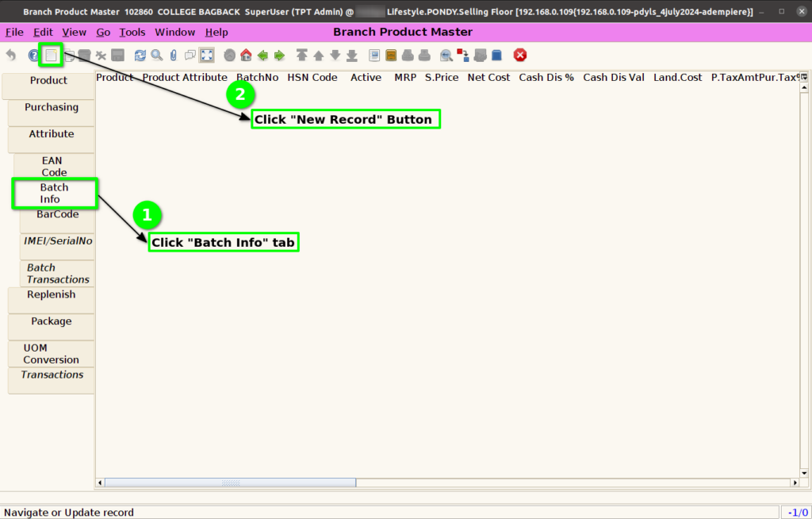Click the Check Requests gray icon
812x519 pixels.
[x=480, y=55]
